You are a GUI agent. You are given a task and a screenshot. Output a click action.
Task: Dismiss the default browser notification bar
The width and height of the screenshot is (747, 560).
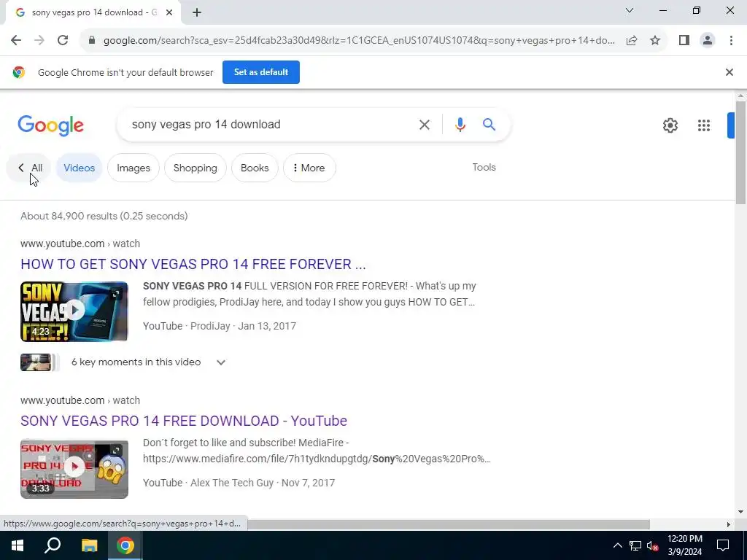click(729, 72)
